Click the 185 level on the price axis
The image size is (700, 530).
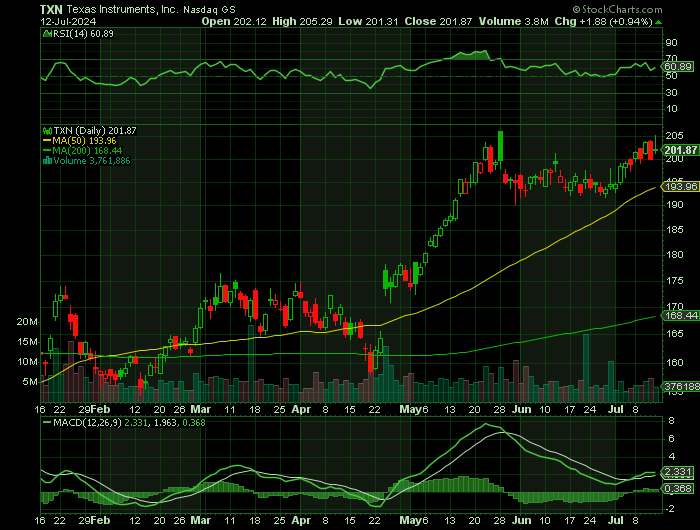click(x=674, y=230)
